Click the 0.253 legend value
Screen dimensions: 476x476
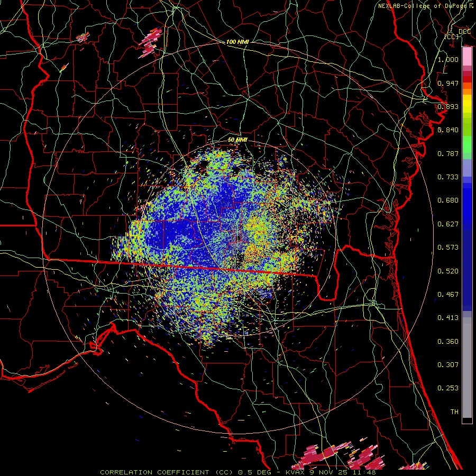(448, 388)
